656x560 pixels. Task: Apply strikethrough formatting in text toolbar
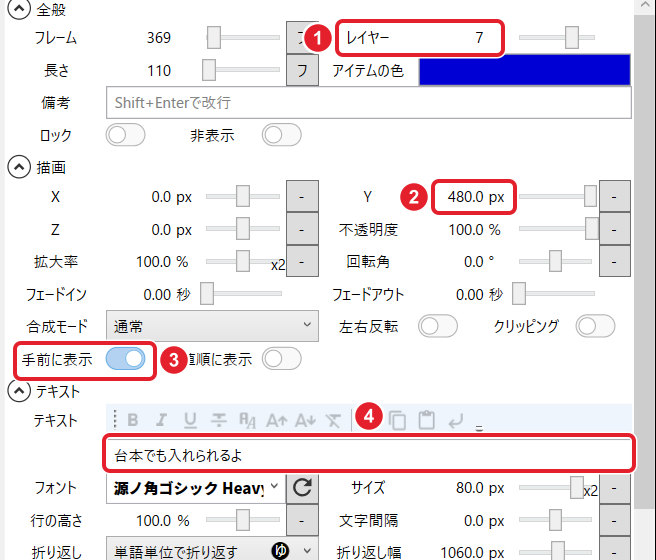[x=219, y=420]
